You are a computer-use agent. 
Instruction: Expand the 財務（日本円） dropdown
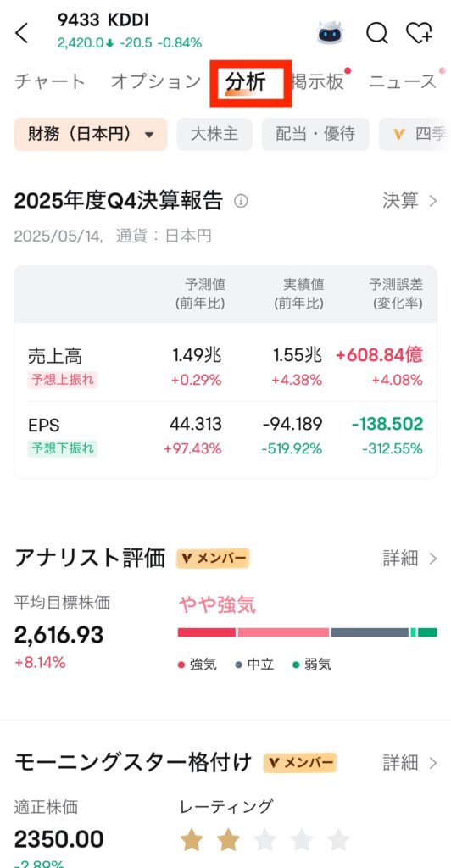click(x=91, y=134)
